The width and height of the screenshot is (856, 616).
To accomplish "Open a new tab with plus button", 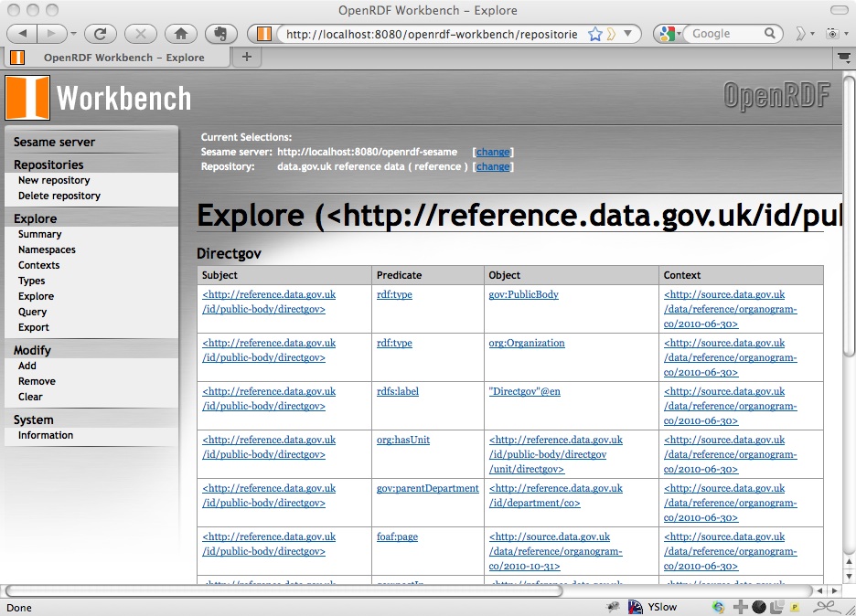I will (247, 57).
